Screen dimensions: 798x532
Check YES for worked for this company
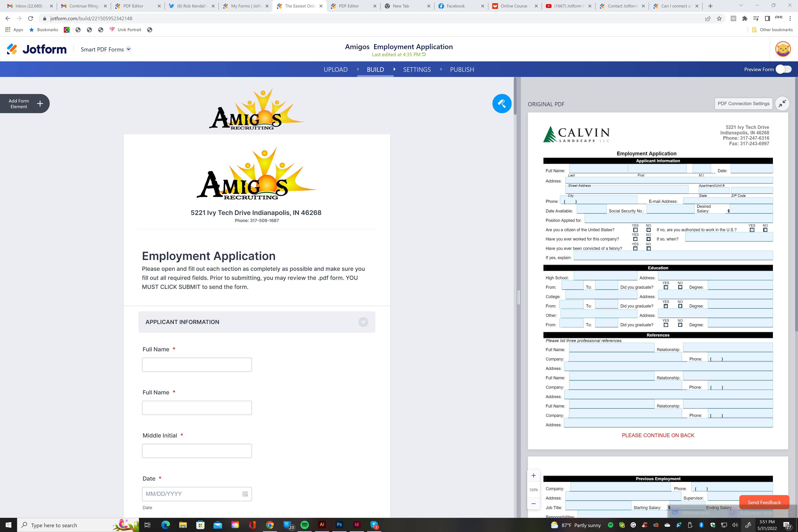click(x=636, y=239)
